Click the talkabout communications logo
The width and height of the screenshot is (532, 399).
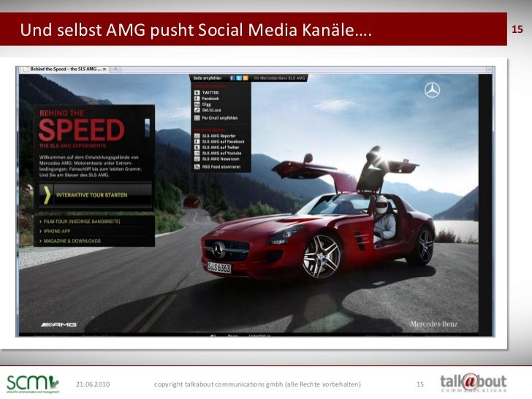473,383
